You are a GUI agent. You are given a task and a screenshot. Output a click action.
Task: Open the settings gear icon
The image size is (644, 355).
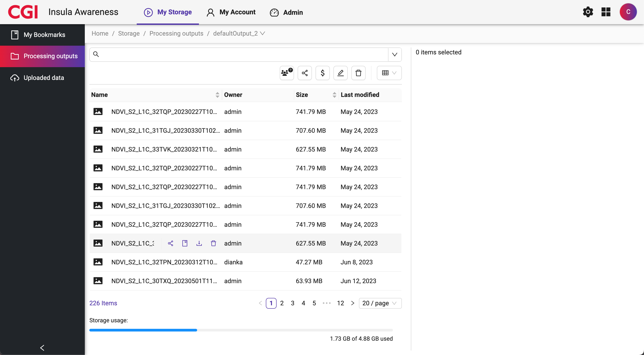(588, 12)
